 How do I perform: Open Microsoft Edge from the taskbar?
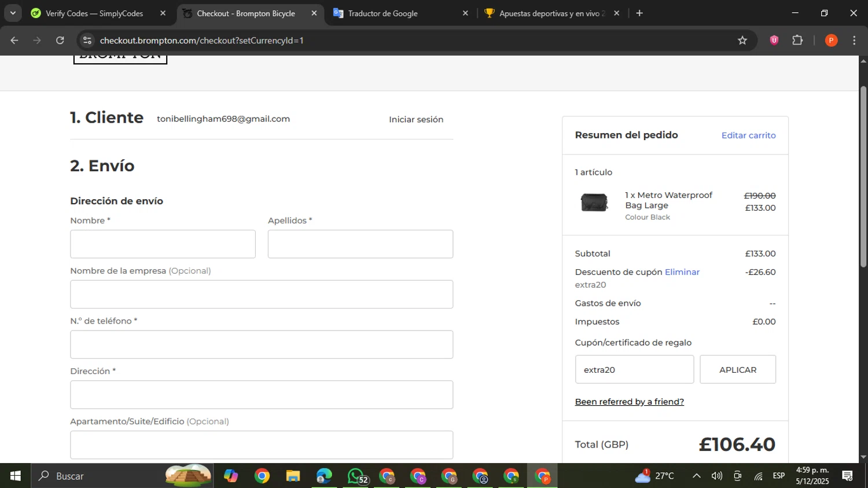point(324,476)
